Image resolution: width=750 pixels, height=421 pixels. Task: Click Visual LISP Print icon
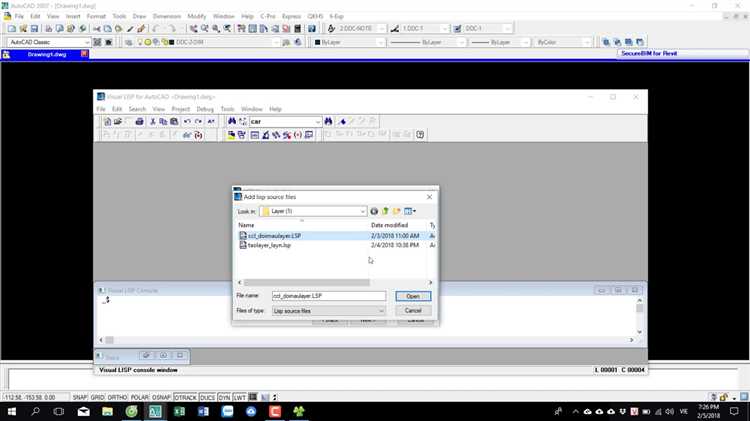point(139,122)
